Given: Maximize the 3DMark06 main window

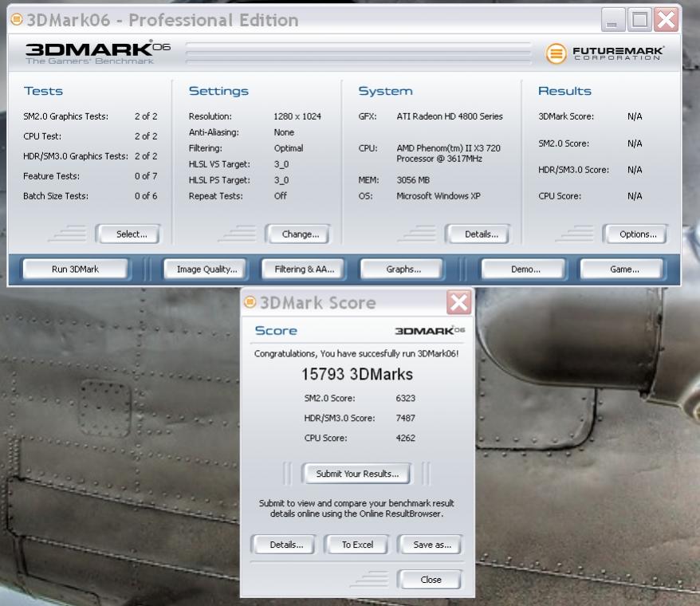Looking at the screenshot, I should [639, 20].
